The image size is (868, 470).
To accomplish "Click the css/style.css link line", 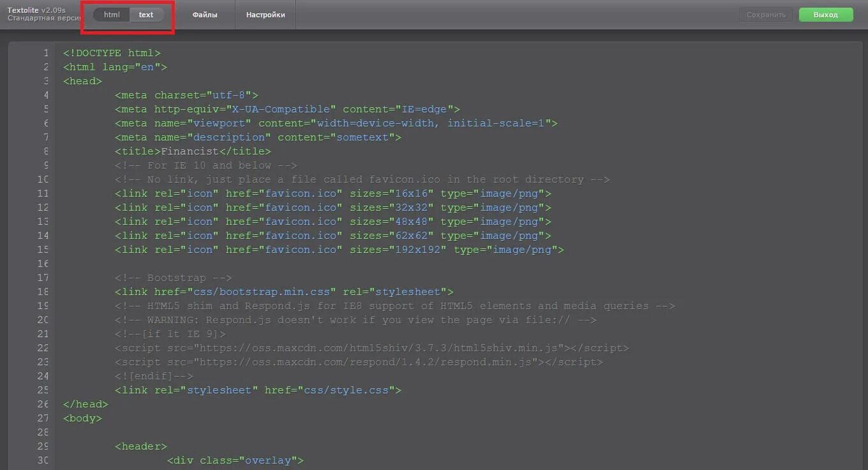I will click(x=258, y=390).
